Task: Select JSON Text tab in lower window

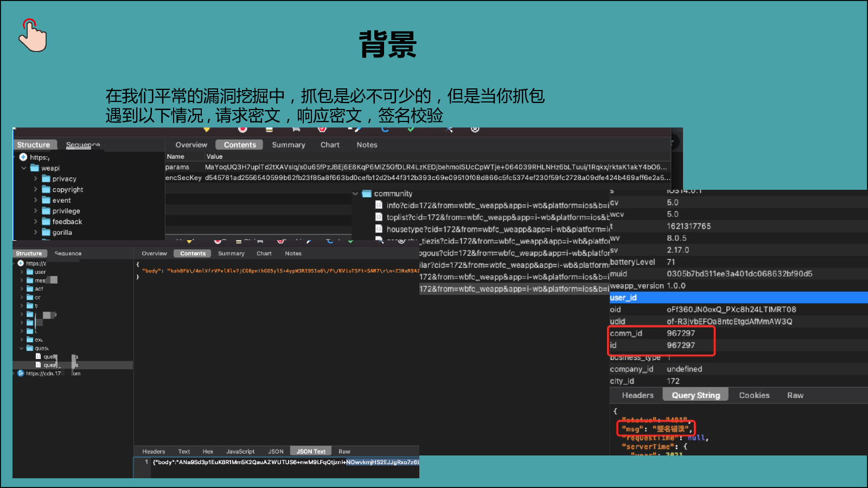Action: (x=311, y=451)
